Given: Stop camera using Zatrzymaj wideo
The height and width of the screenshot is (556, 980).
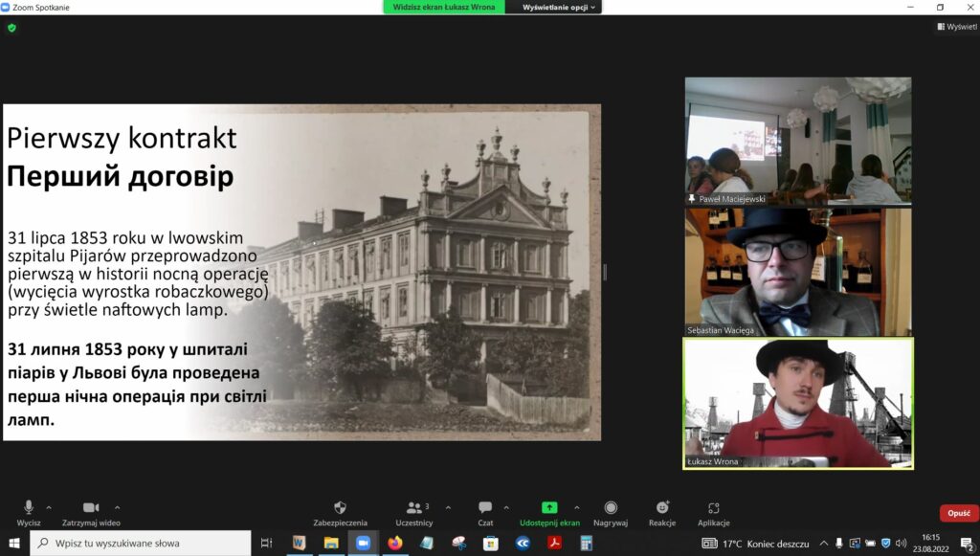Looking at the screenshot, I should pos(91,508).
